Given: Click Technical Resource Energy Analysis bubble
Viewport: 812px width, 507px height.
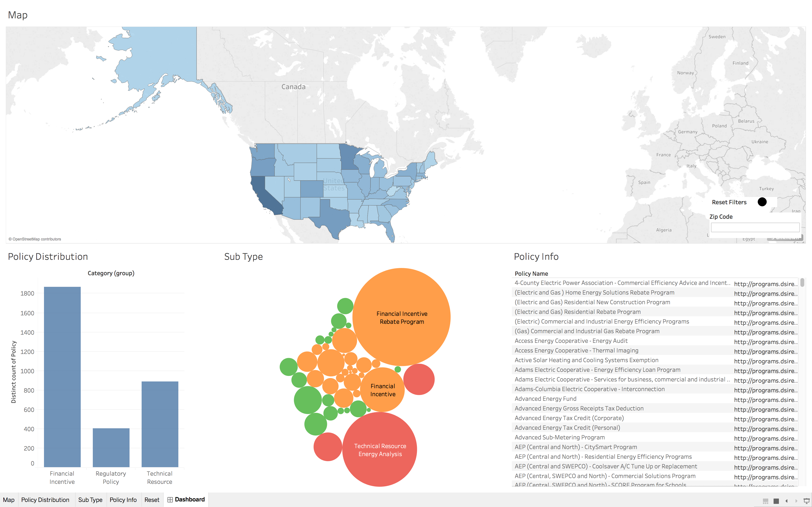Looking at the screenshot, I should [x=380, y=449].
